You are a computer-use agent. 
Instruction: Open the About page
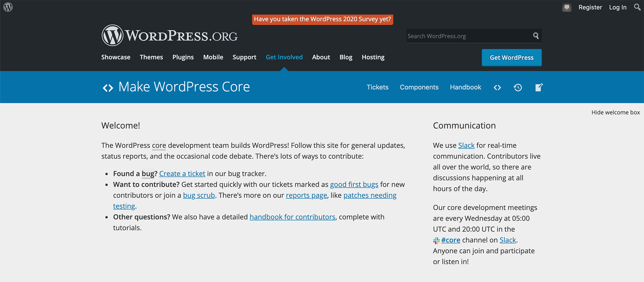[x=321, y=57]
